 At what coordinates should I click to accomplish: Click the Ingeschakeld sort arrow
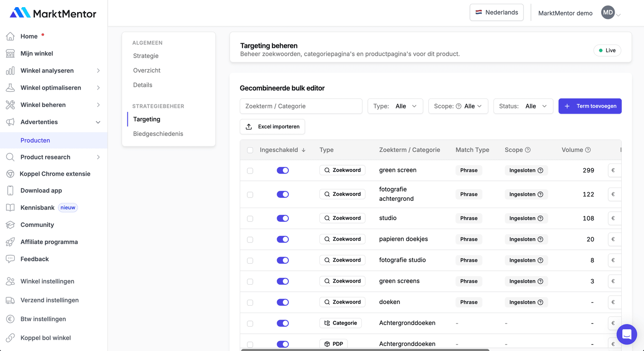(304, 150)
